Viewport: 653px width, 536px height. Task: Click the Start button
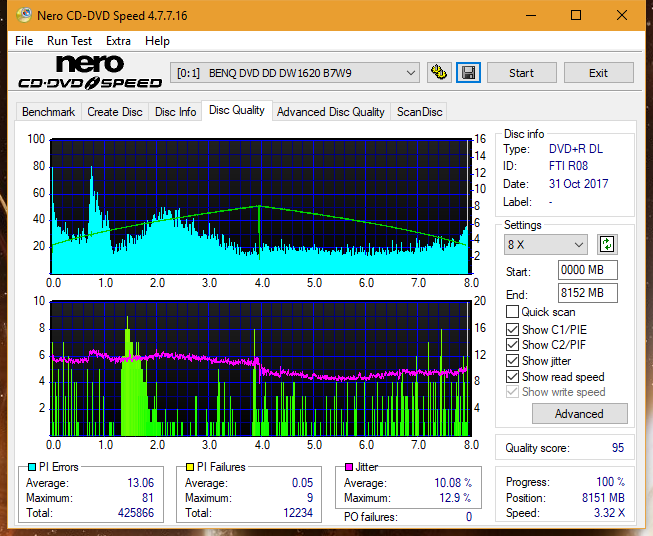click(x=521, y=73)
